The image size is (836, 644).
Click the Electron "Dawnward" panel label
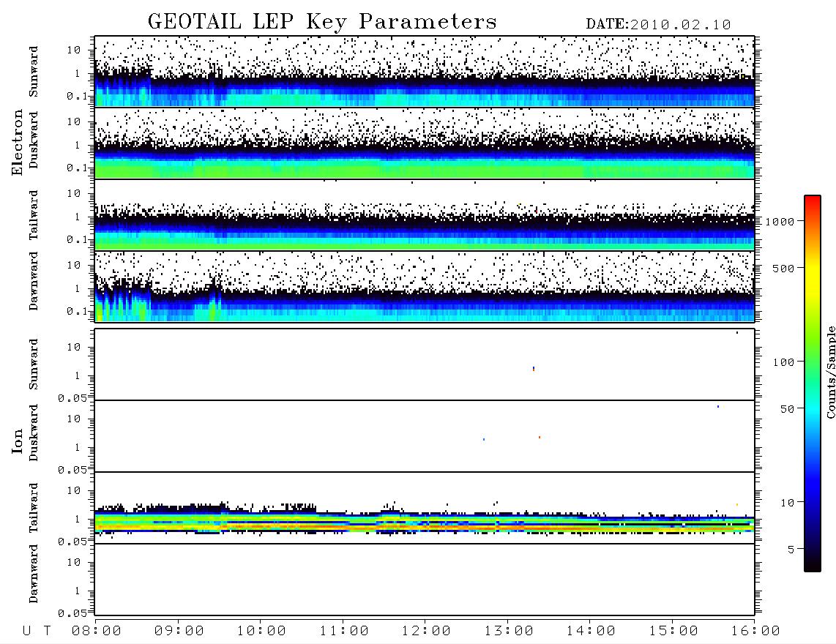pos(34,282)
